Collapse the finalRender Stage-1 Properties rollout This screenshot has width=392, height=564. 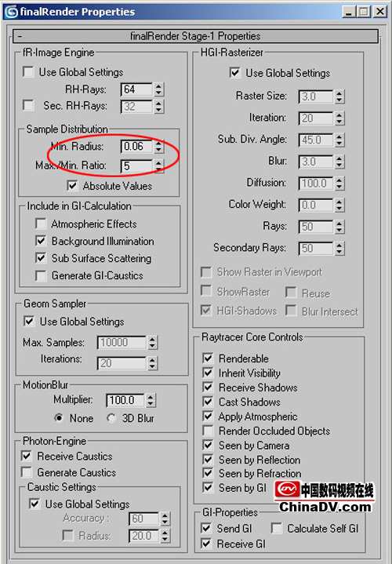point(196,36)
